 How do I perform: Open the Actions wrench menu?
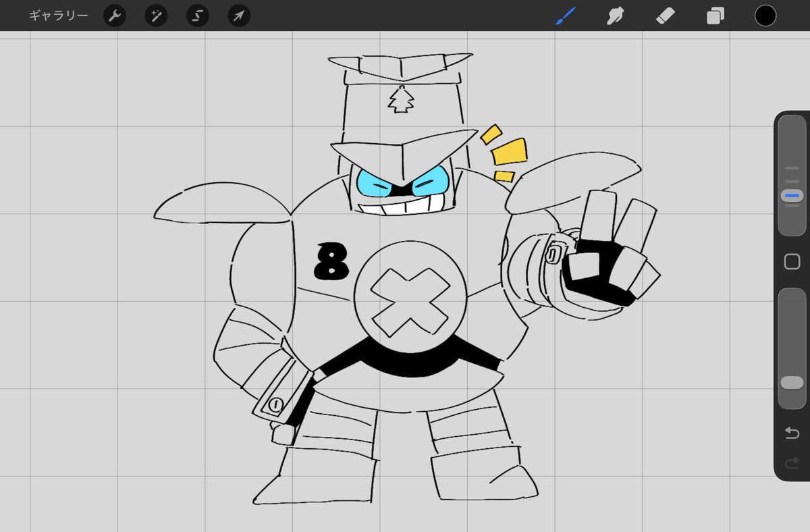pyautogui.click(x=115, y=16)
